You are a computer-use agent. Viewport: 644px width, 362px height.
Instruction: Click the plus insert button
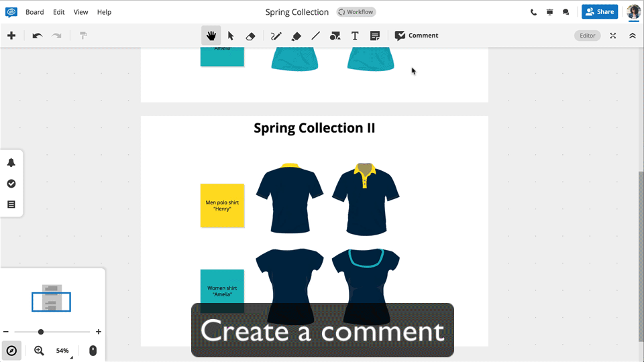[x=11, y=36]
